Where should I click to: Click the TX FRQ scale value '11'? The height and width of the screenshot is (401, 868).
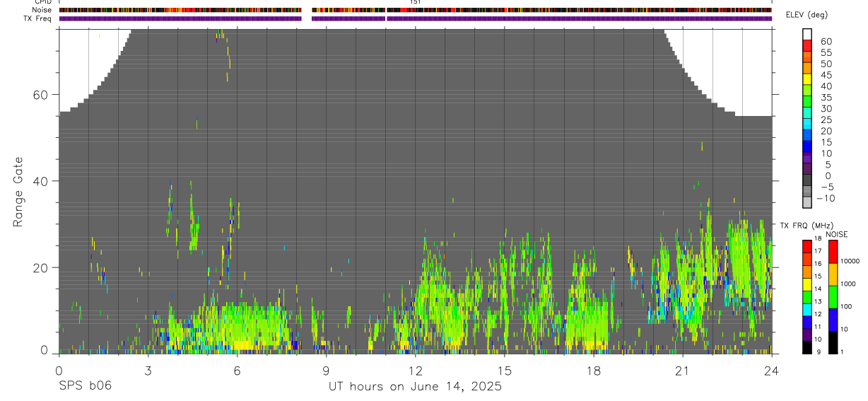[817, 327]
